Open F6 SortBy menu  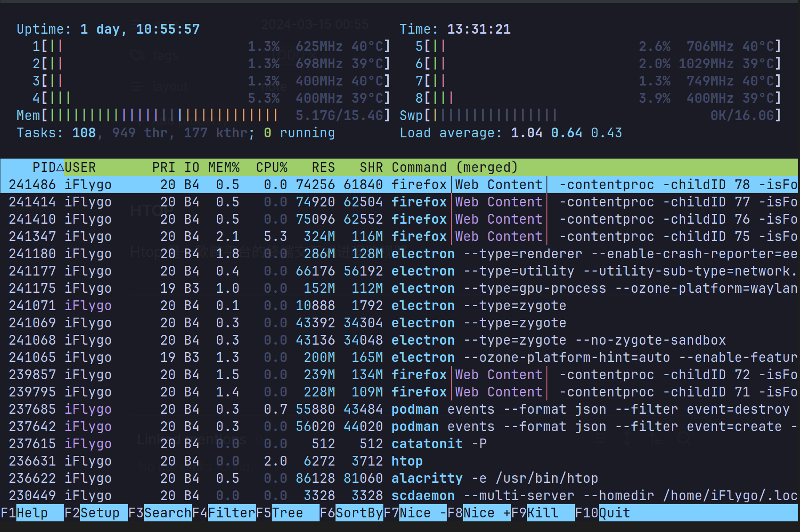click(x=351, y=513)
